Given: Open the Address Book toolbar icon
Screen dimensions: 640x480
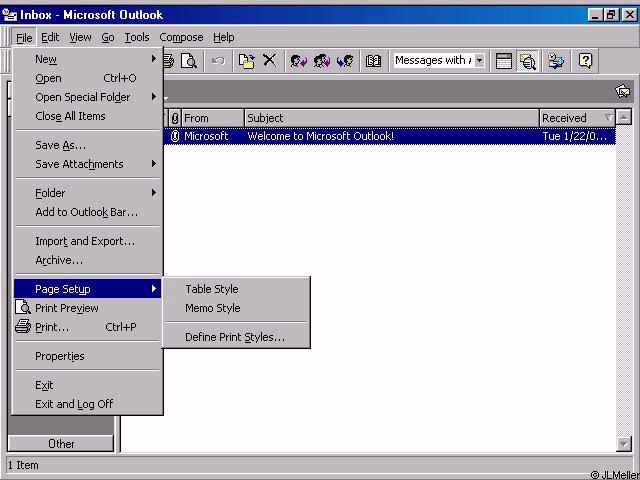Looking at the screenshot, I should 373,61.
